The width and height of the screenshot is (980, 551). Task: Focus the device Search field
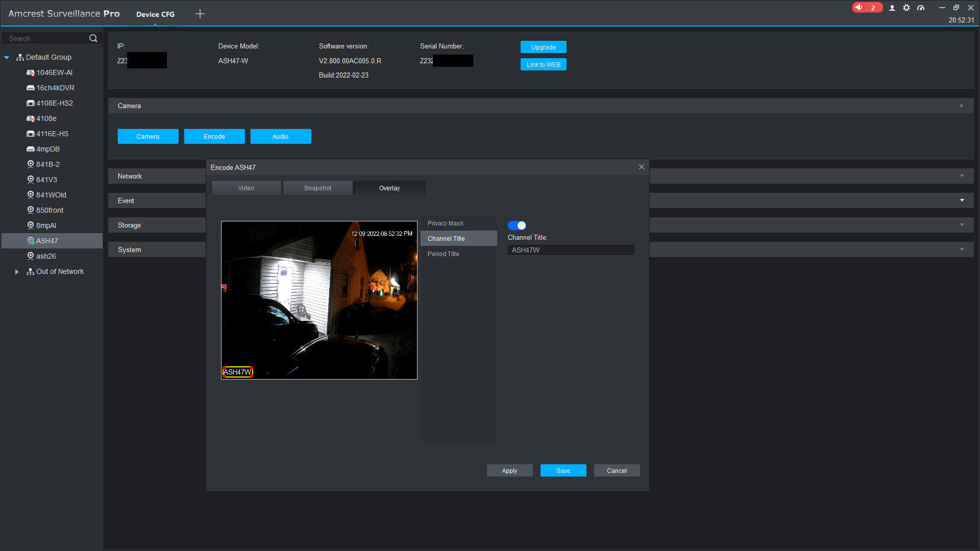(47, 38)
